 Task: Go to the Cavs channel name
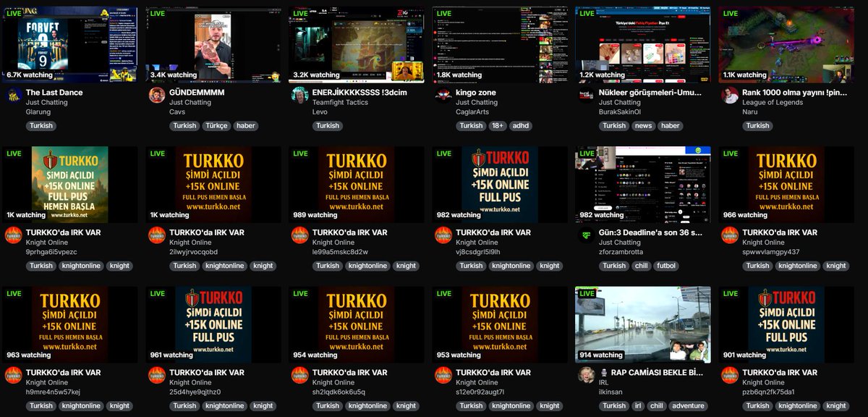177,112
